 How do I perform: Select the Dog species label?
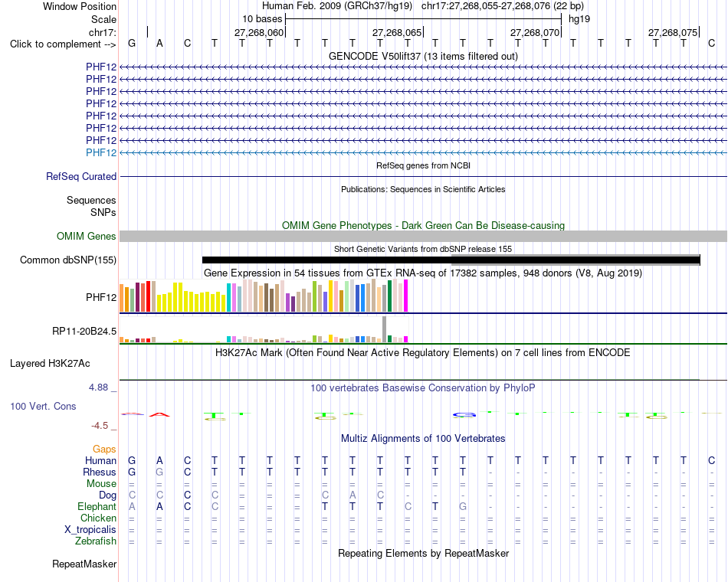point(107,495)
